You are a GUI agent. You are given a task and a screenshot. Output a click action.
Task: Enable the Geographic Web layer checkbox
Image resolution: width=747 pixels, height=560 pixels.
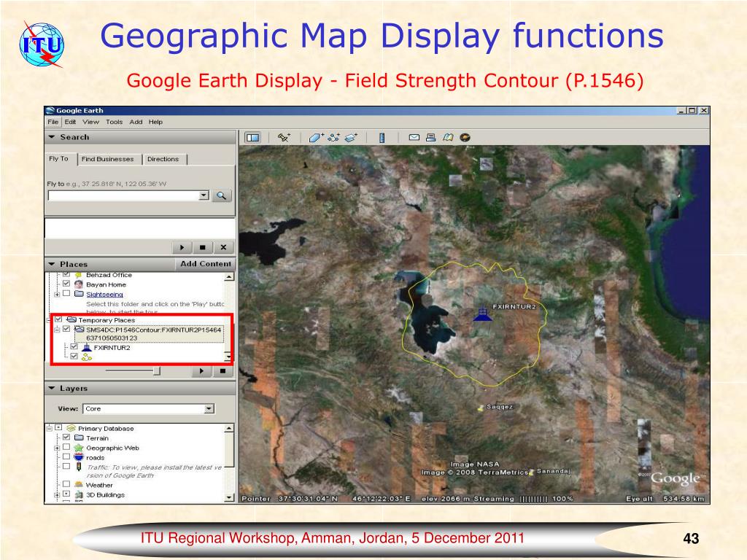66,447
